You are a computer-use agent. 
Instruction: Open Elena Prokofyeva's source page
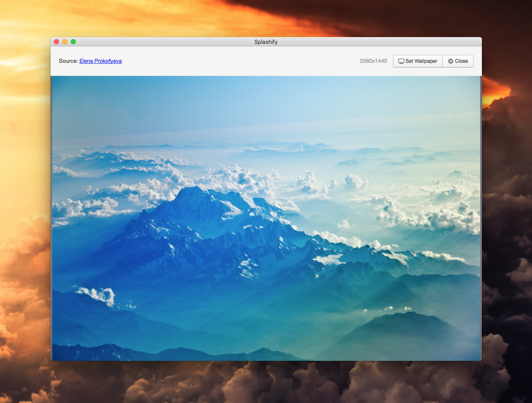[100, 61]
